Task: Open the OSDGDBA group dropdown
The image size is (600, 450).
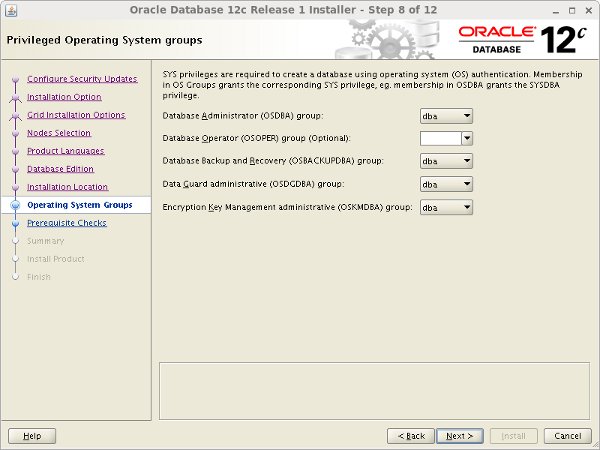Action: [x=446, y=184]
